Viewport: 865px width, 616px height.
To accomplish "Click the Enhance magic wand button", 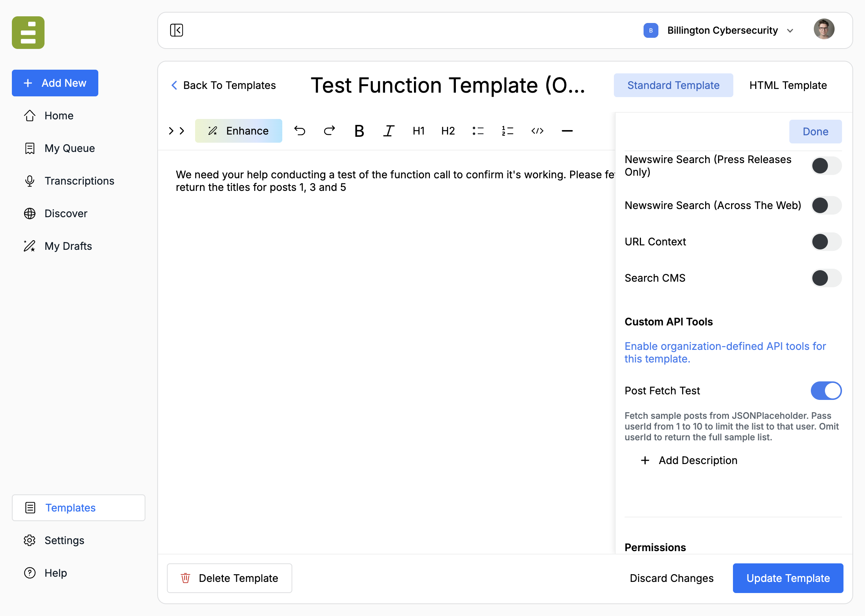I will (239, 131).
